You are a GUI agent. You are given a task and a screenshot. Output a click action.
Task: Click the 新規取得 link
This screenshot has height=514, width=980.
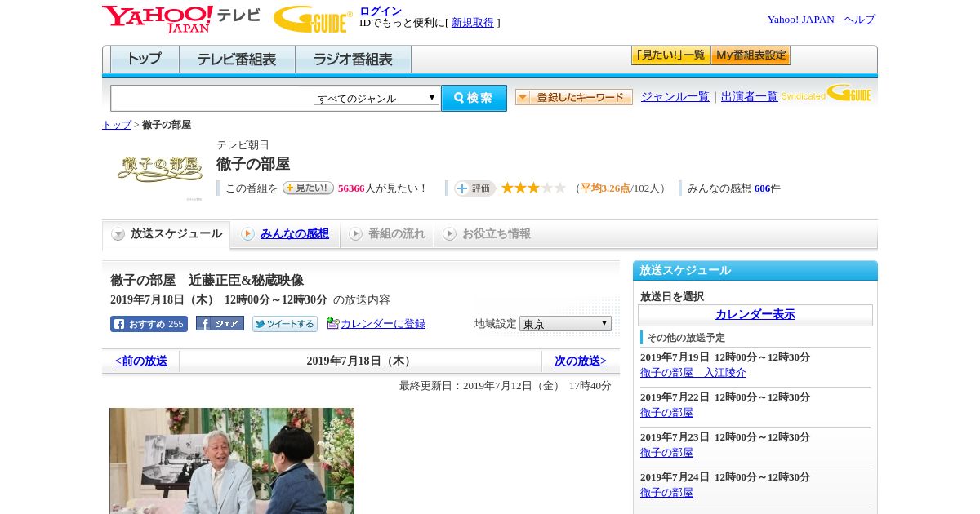coord(473,23)
